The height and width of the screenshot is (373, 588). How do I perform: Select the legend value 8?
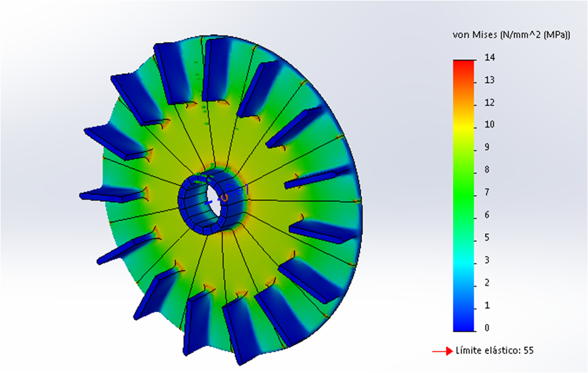(x=487, y=170)
